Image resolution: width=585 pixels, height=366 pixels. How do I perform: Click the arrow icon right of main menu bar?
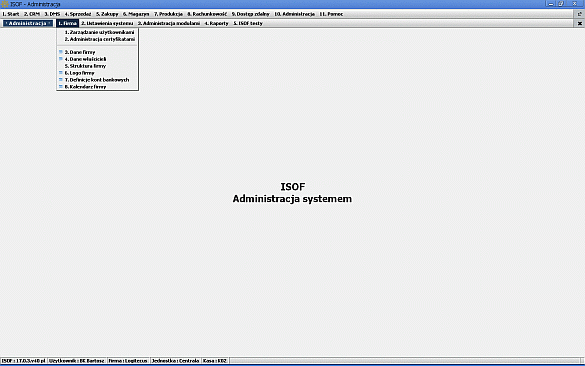tap(579, 14)
